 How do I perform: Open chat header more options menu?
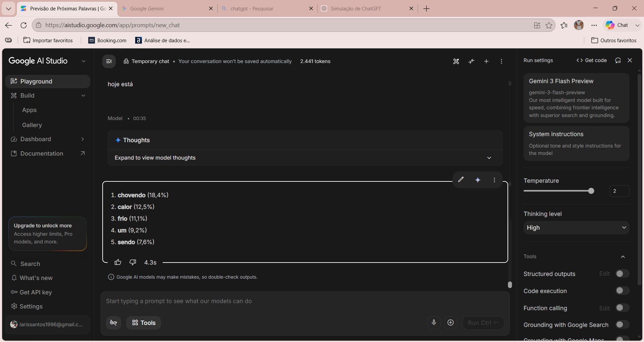tap(501, 61)
